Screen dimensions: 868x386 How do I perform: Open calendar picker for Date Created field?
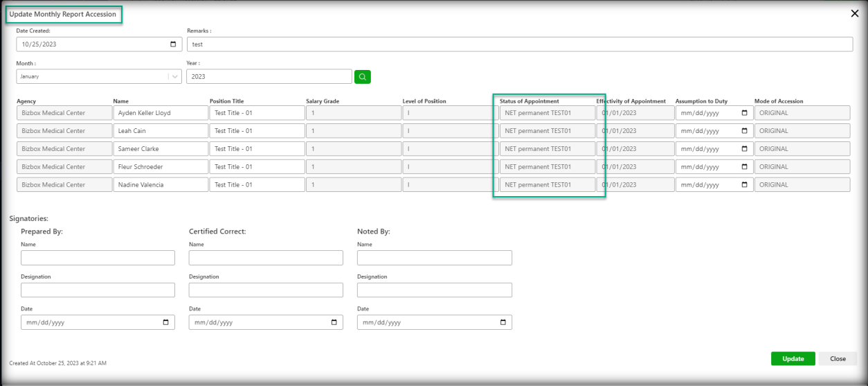click(173, 45)
